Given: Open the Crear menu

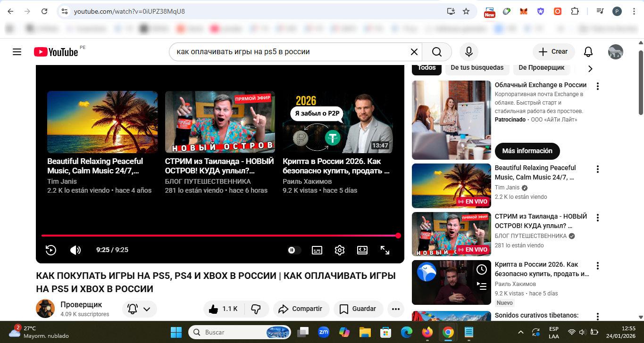Looking at the screenshot, I should pos(553,51).
